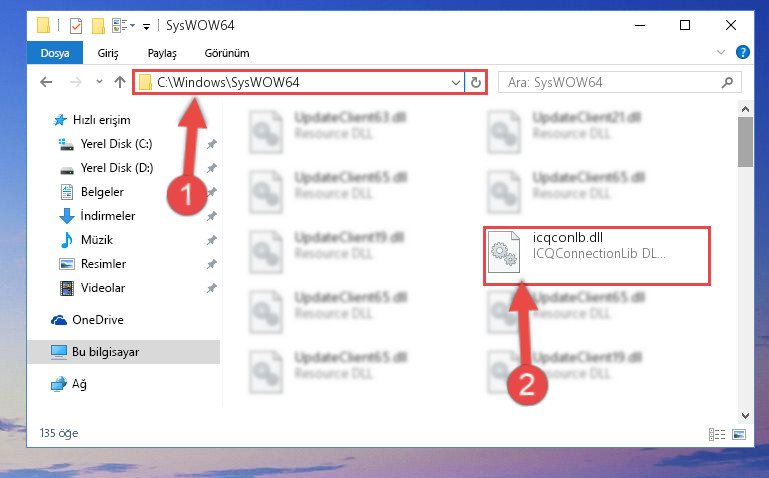Open the Paylaş ribbon tab

click(x=162, y=53)
